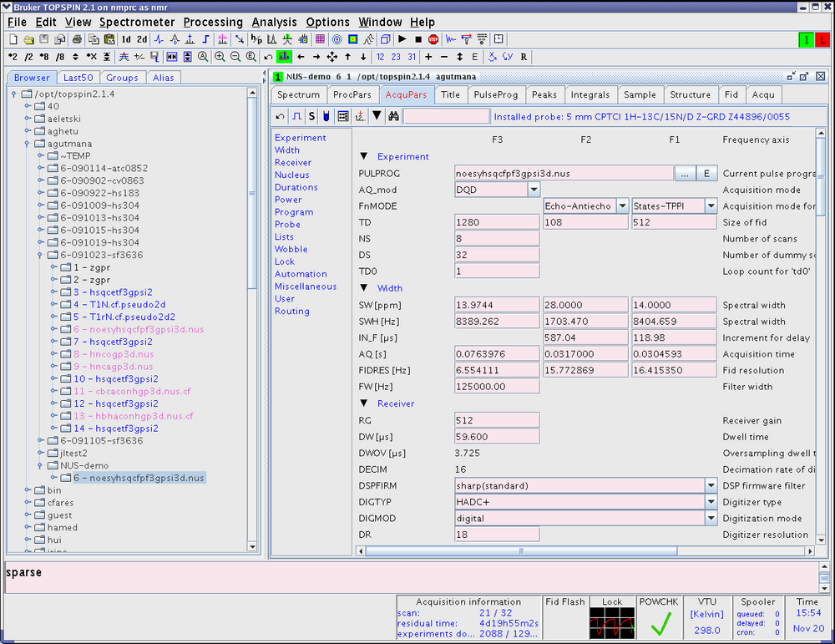The height and width of the screenshot is (644, 835).
Task: Open the Spectrometer menu
Action: coord(137,22)
